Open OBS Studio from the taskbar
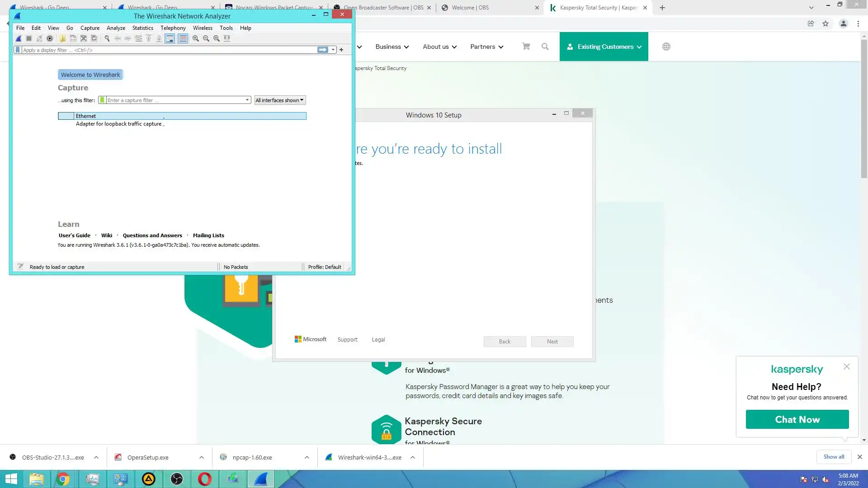This screenshot has height=488, width=868. (x=177, y=479)
